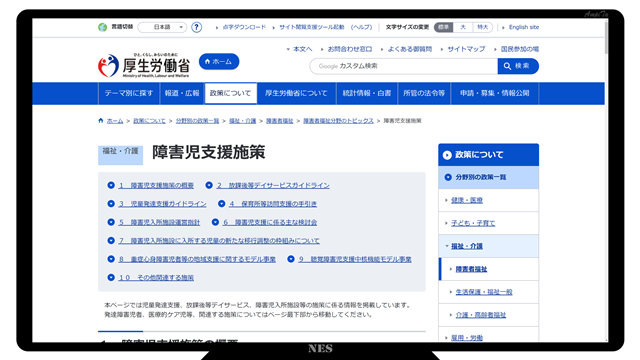Click the breadcrumb home icon
Screen dimensions: 640x360
tap(101, 120)
